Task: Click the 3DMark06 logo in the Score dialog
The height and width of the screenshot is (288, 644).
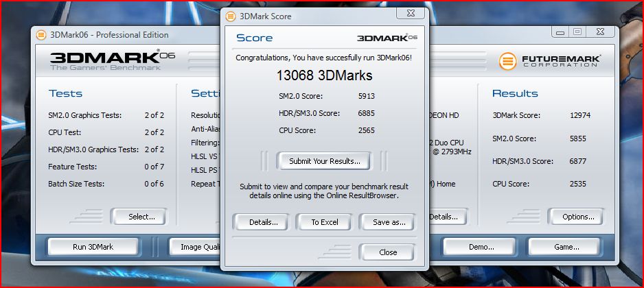Action: click(x=387, y=38)
